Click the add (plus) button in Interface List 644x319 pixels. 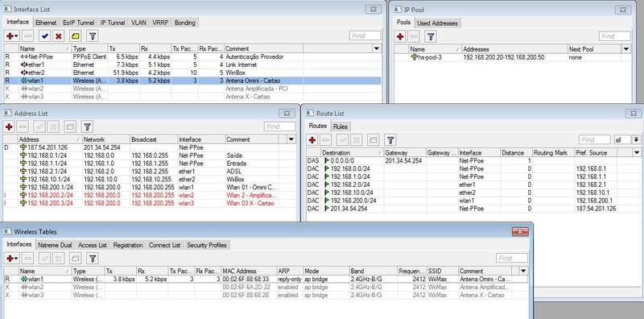click(11, 36)
